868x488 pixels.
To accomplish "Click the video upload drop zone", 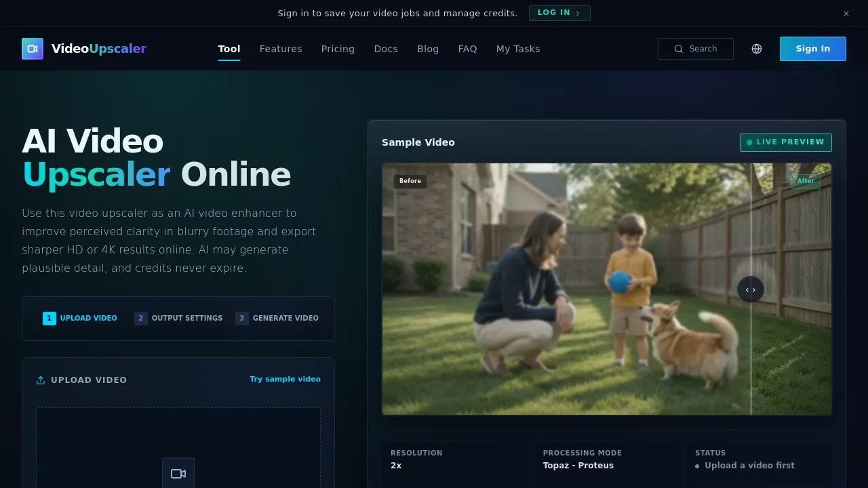I will (x=178, y=448).
